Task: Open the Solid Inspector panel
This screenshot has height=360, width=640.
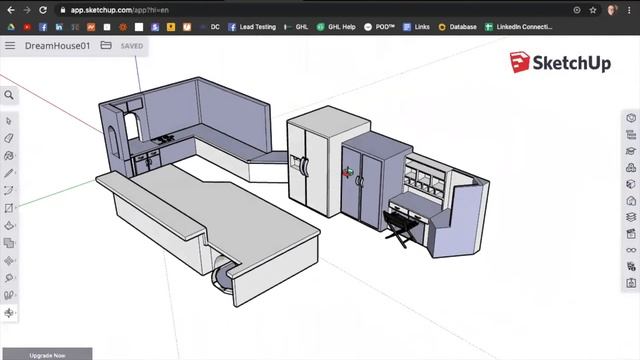Action: point(631,267)
